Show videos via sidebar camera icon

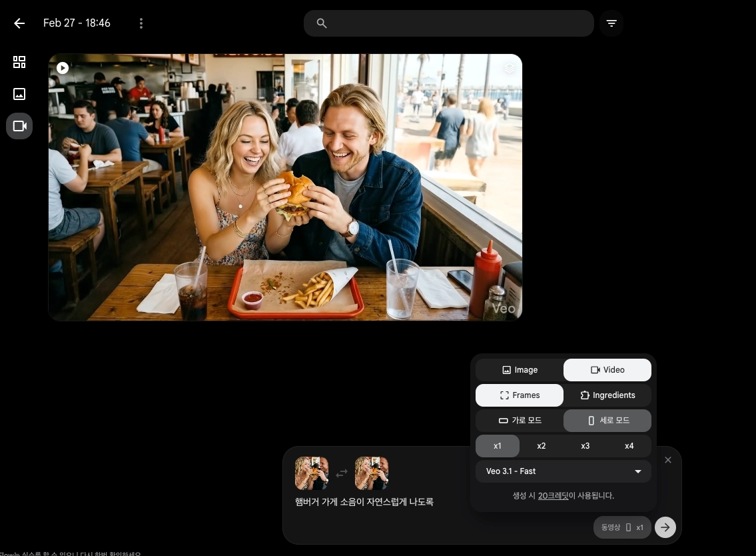pos(19,126)
